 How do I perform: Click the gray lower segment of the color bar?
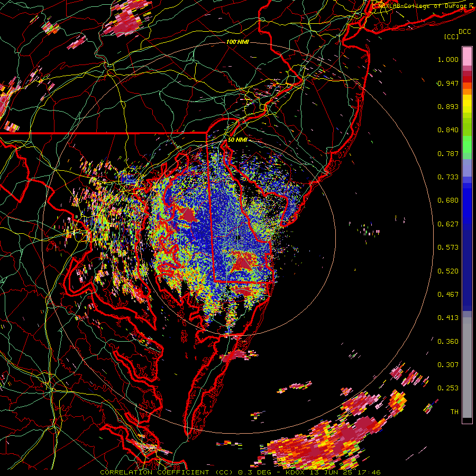(467, 368)
